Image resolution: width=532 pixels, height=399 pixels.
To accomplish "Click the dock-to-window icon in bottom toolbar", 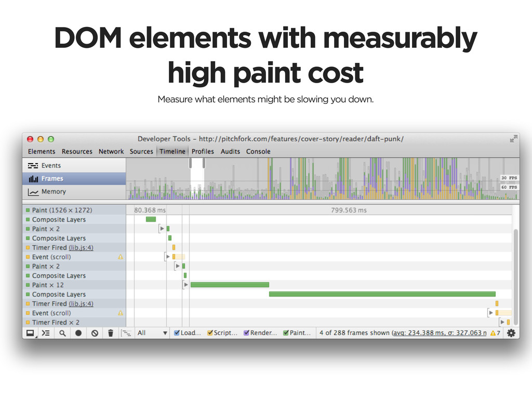I will [31, 333].
